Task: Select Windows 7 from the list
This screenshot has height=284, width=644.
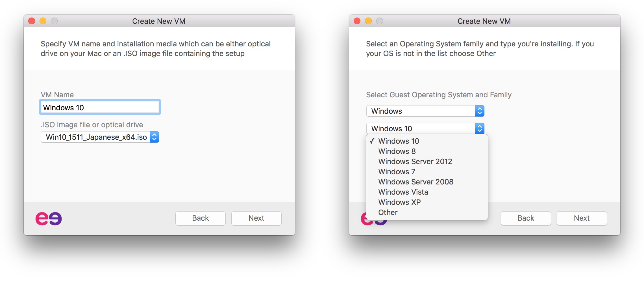Action: [427, 172]
